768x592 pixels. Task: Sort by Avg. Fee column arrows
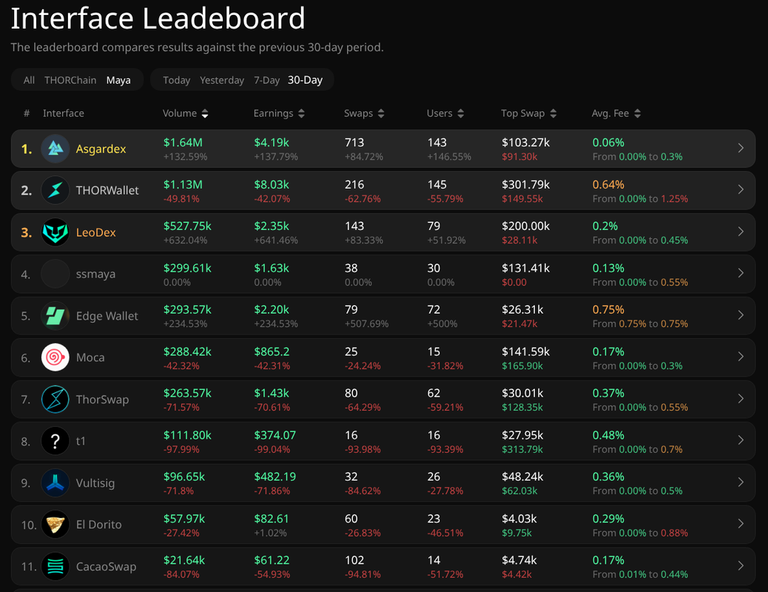click(637, 114)
